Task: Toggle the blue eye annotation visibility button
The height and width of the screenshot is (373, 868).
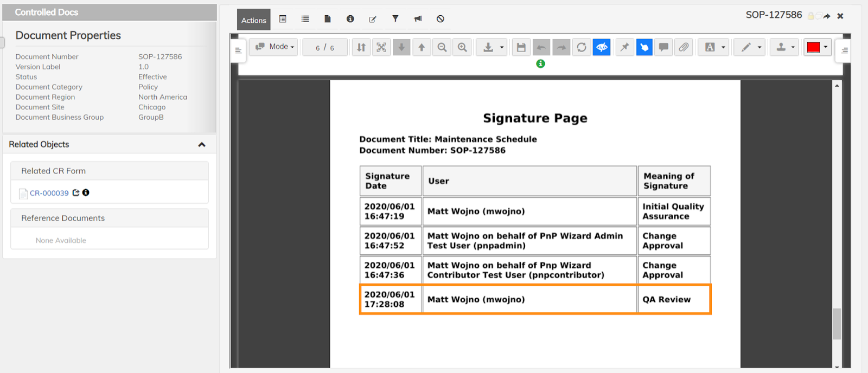Action: 602,47
